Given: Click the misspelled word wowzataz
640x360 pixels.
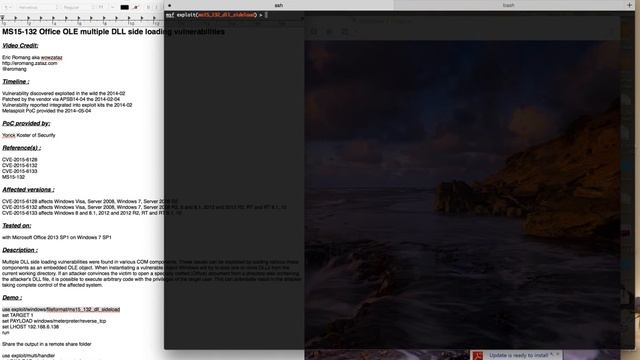Looking at the screenshot, I should pyautogui.click(x=51, y=58).
